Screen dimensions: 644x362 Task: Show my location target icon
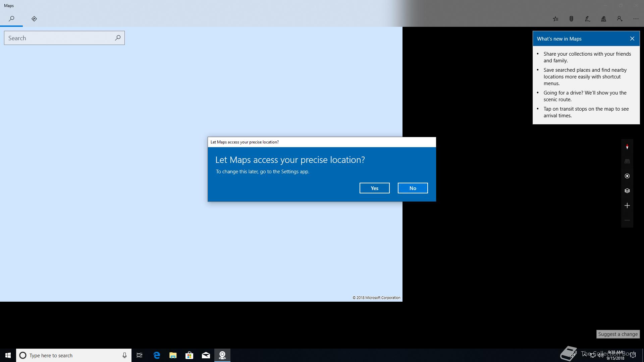627,176
